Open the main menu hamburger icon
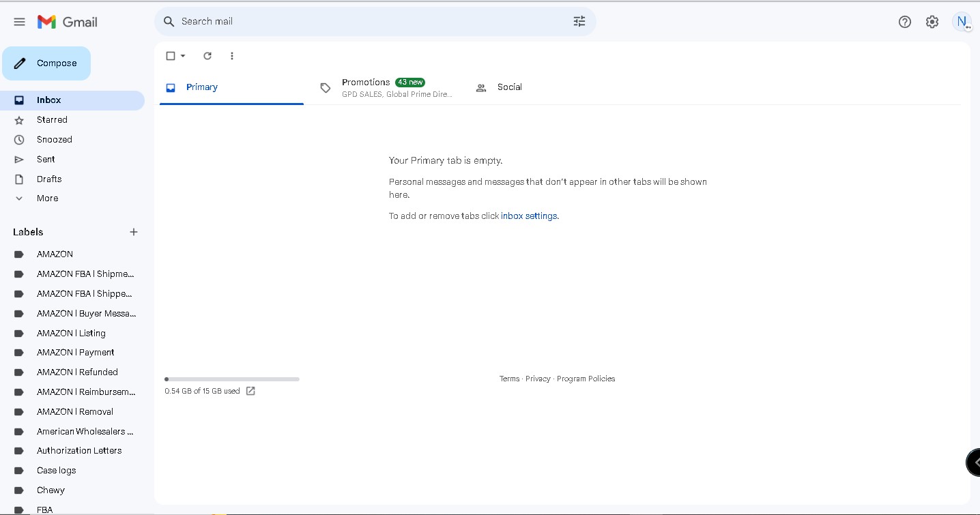This screenshot has width=980, height=515. pos(20,22)
